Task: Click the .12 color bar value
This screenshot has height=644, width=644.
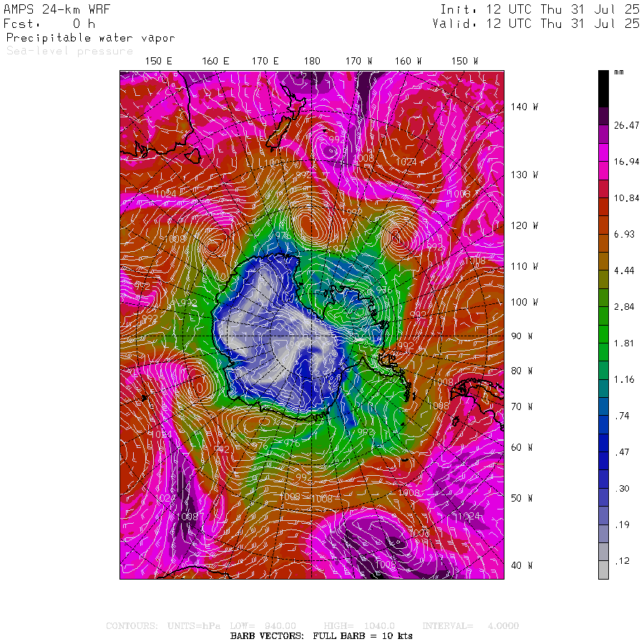Action: tap(623, 562)
